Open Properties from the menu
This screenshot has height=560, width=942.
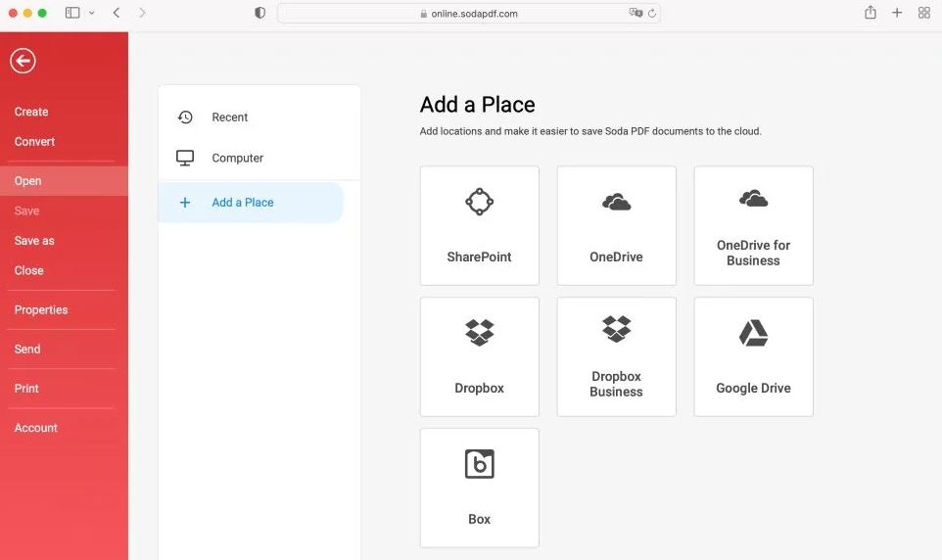point(41,310)
